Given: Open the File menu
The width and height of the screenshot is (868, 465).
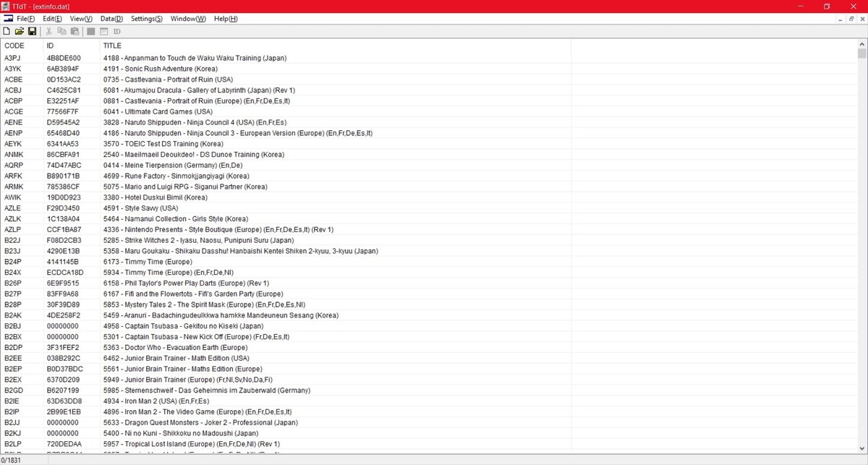Looking at the screenshot, I should 25,18.
